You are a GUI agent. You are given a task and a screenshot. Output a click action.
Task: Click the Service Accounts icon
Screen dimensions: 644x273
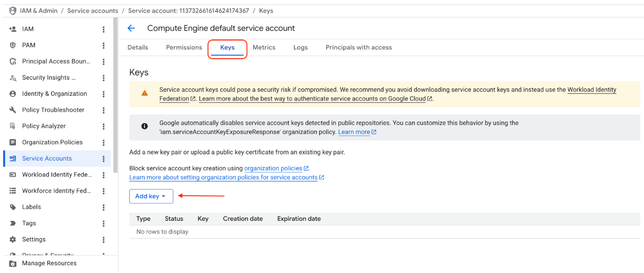(x=13, y=159)
